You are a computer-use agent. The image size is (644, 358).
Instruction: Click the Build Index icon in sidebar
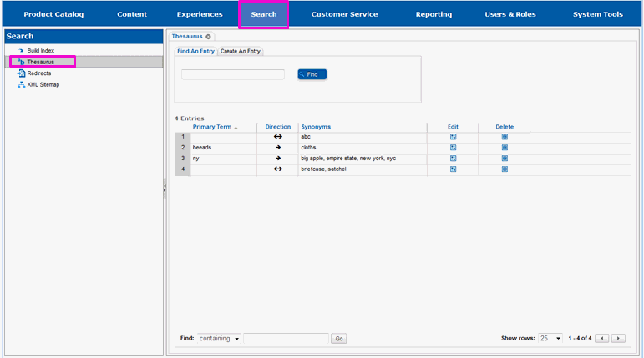pyautogui.click(x=21, y=51)
